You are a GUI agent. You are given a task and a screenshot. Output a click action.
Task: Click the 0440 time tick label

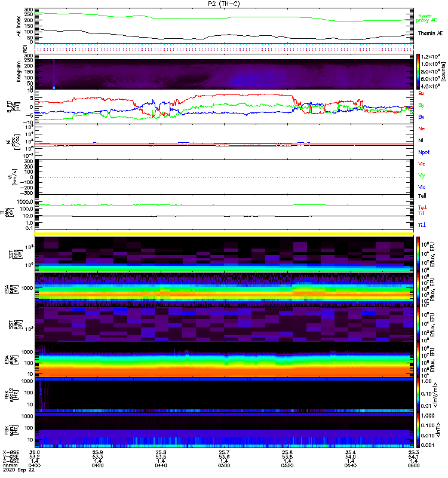click(161, 465)
